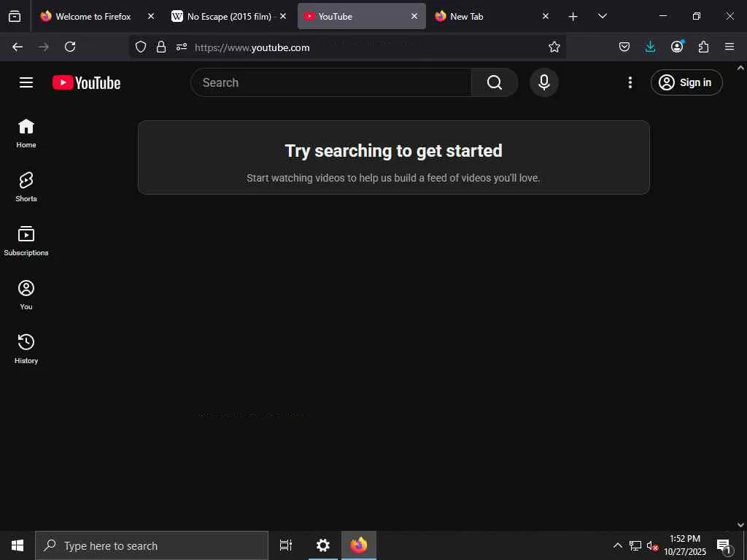The image size is (747, 560).
Task: Open Subscriptions in the sidebar
Action: [x=26, y=241]
